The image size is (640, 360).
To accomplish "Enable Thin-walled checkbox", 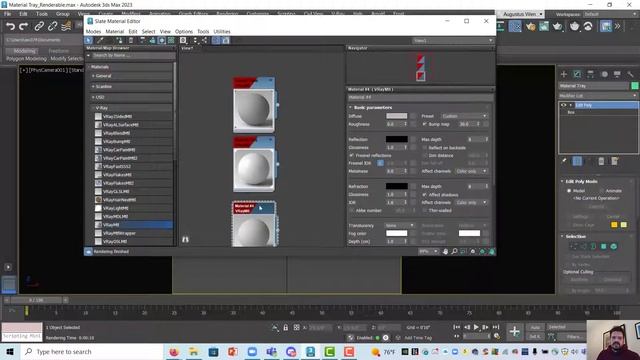I will [x=424, y=211].
